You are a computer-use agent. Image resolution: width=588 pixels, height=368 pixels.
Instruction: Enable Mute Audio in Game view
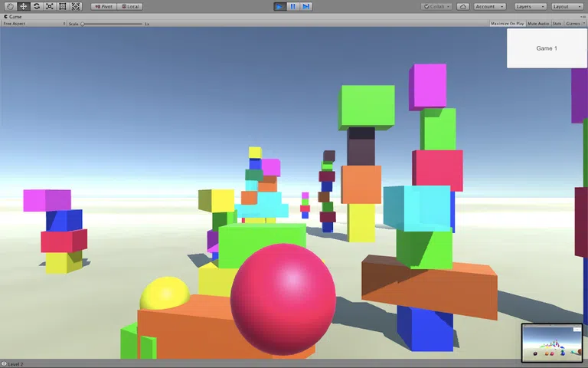pos(537,24)
